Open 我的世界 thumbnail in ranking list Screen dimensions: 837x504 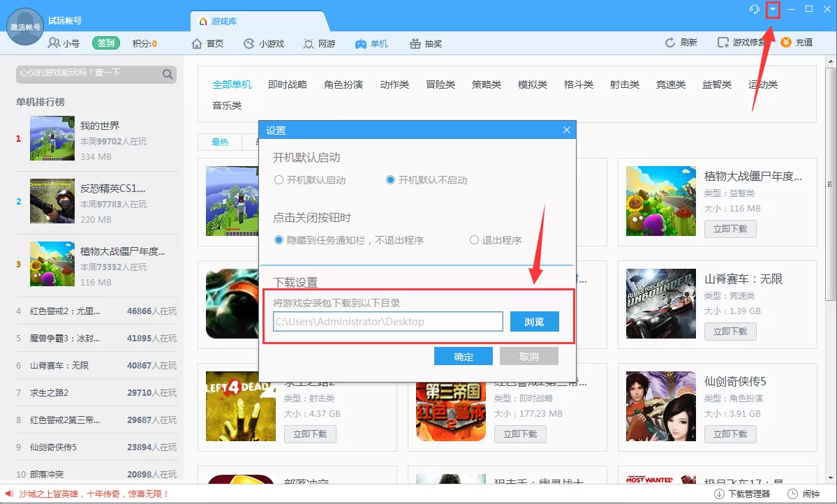[x=52, y=138]
